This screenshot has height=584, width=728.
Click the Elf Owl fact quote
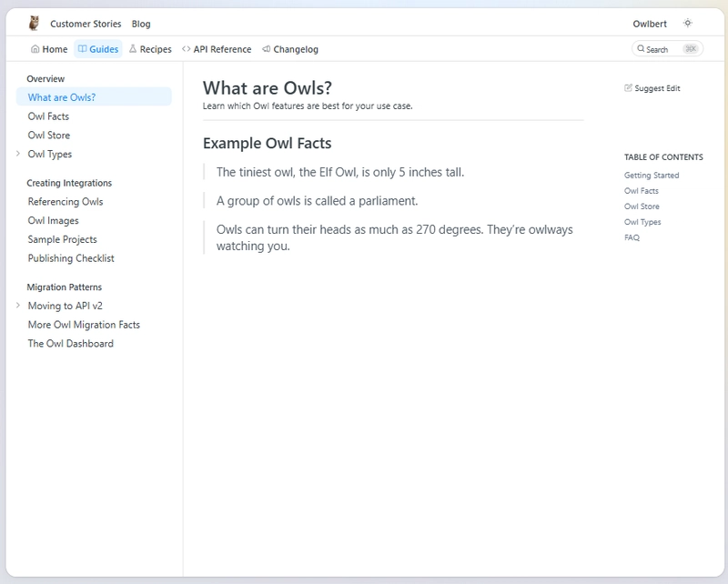click(x=340, y=172)
